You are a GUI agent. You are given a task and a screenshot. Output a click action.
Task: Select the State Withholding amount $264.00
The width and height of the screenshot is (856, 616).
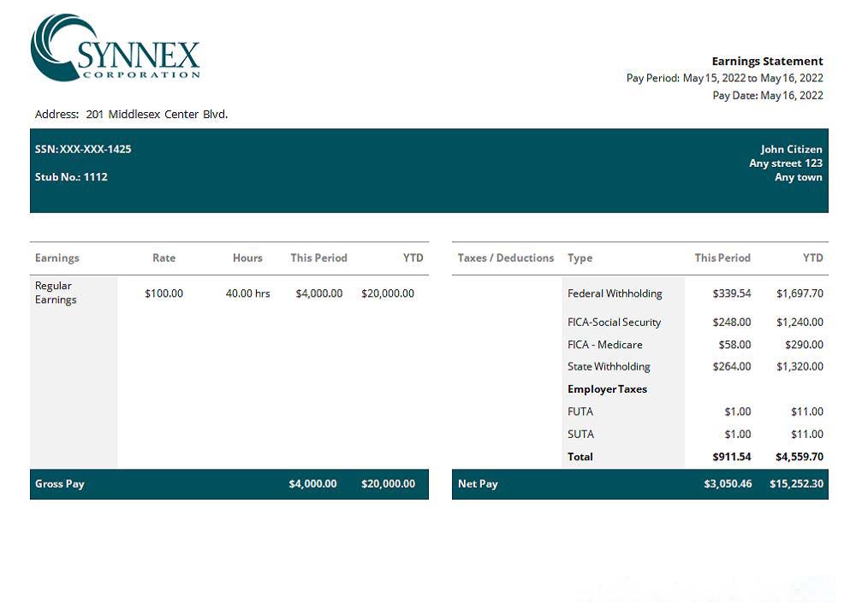(x=731, y=366)
